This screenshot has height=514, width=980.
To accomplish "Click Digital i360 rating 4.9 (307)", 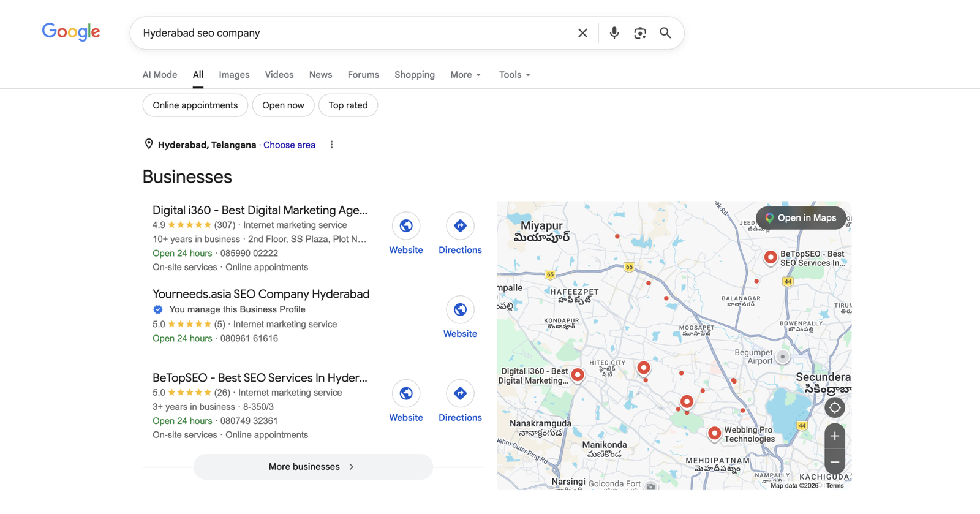I will coord(194,225).
